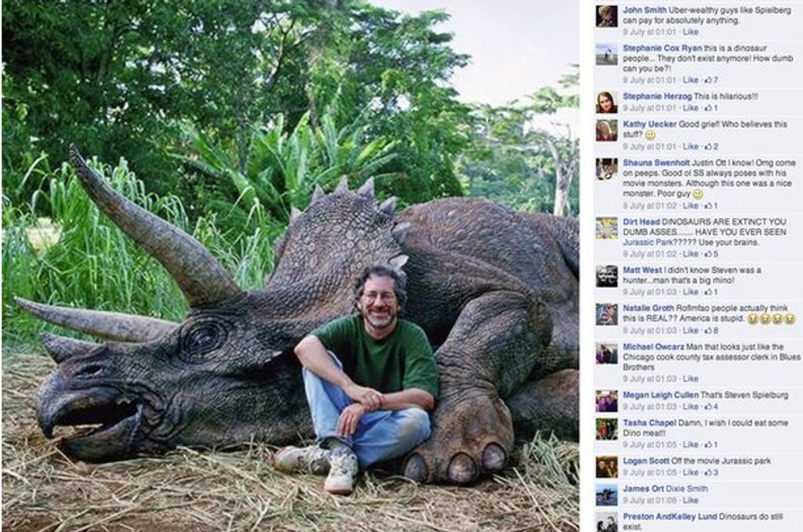This screenshot has height=532, width=803.
Task: Open Preston AndKelley Lund's profile link
Action: (x=670, y=516)
